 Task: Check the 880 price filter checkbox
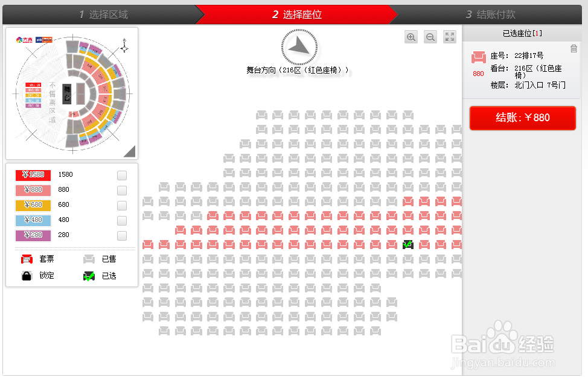[122, 191]
